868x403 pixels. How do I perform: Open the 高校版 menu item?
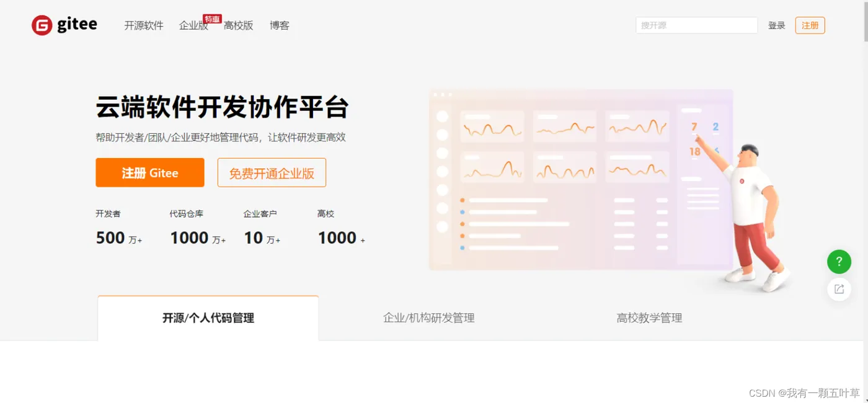(239, 25)
